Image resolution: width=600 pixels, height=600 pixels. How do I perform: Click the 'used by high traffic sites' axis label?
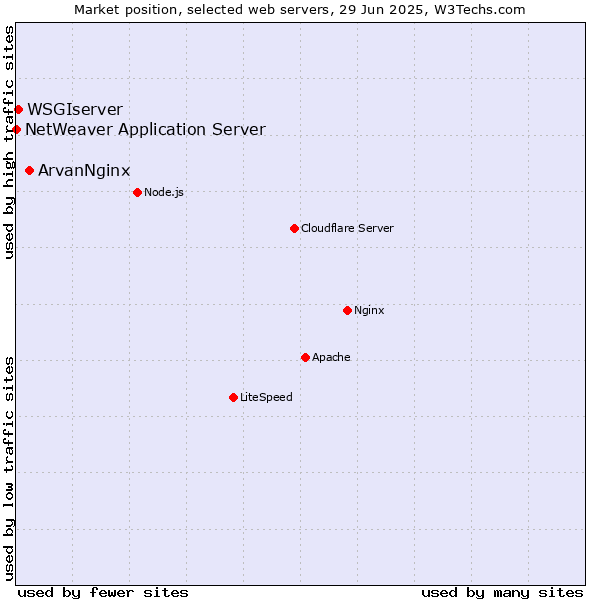coord(8,142)
